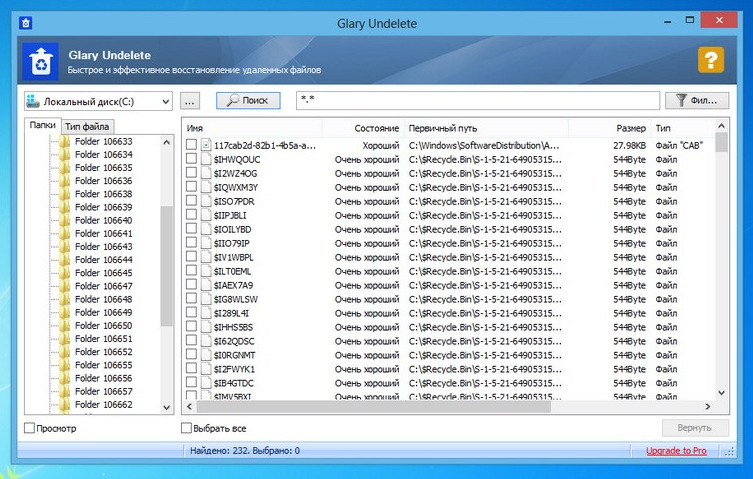753x479 pixels.
Task: Check the box for file $IAEX7A9
Action: (191, 284)
